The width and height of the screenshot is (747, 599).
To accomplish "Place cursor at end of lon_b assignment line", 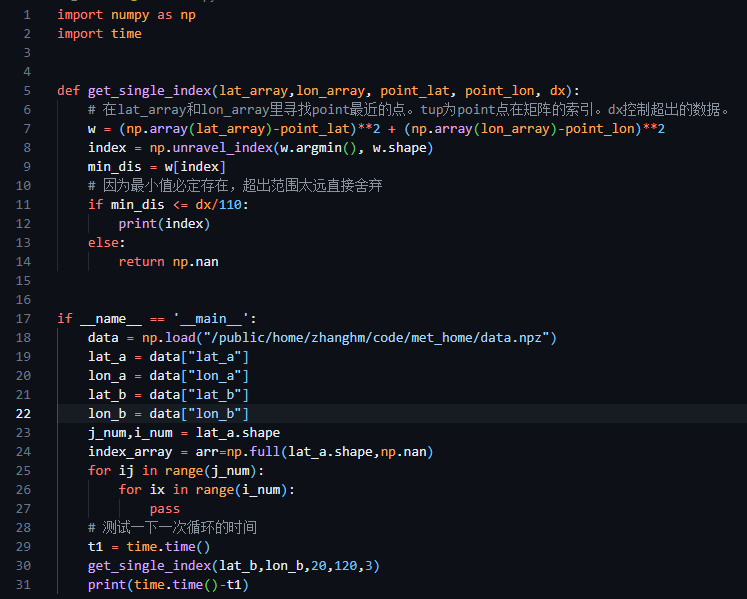I will (x=249, y=414).
